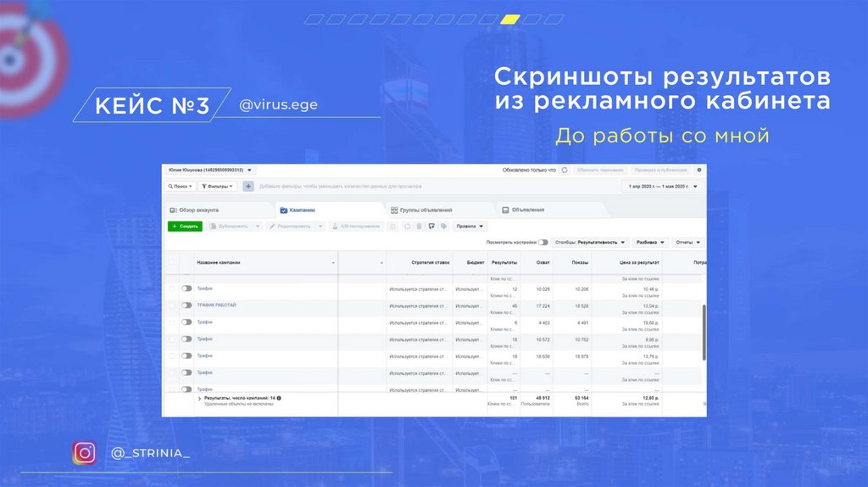This screenshot has width=868, height=487.
Task: Open the 'ТРАФИК РАБОТАЙ' campaign link
Action: 216,305
